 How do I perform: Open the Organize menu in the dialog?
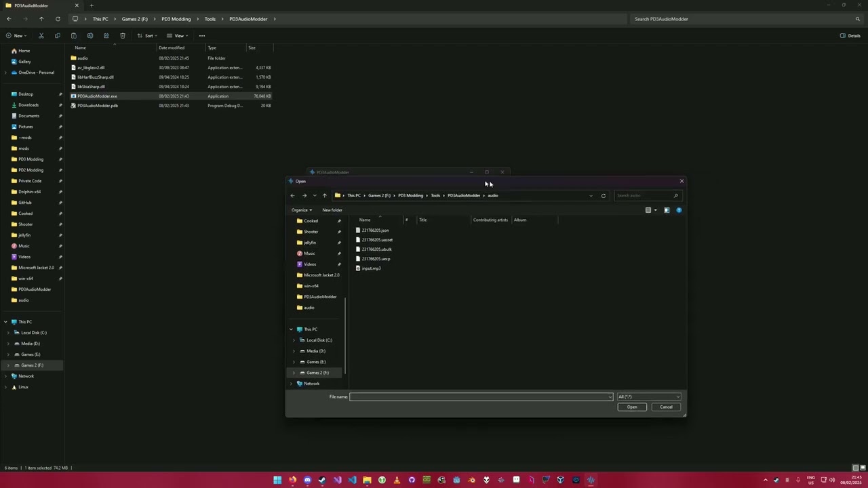click(x=302, y=210)
